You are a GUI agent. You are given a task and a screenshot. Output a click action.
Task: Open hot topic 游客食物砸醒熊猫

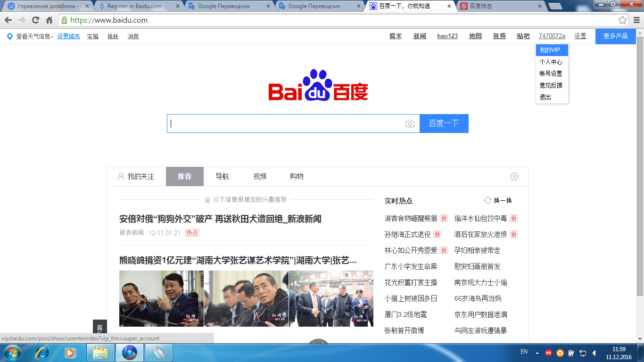pos(411,218)
